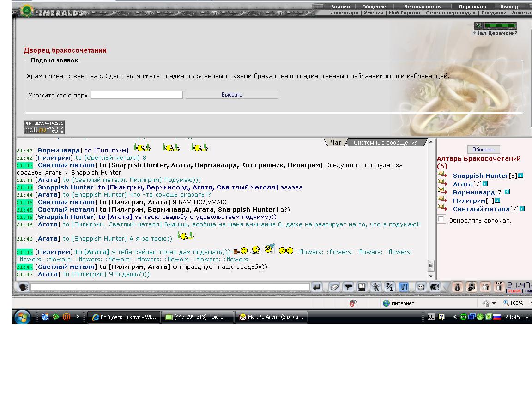Focus the Укажите свою пару input field

click(137, 95)
